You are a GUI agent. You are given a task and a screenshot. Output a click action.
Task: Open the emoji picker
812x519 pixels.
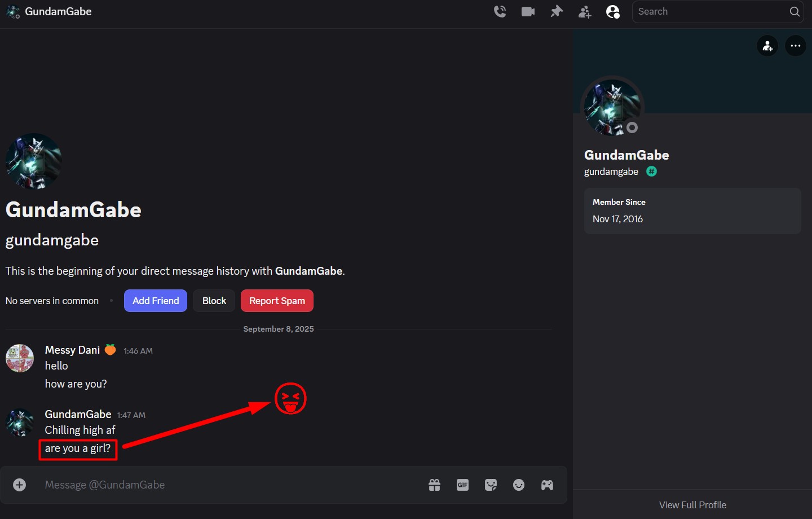coord(519,485)
